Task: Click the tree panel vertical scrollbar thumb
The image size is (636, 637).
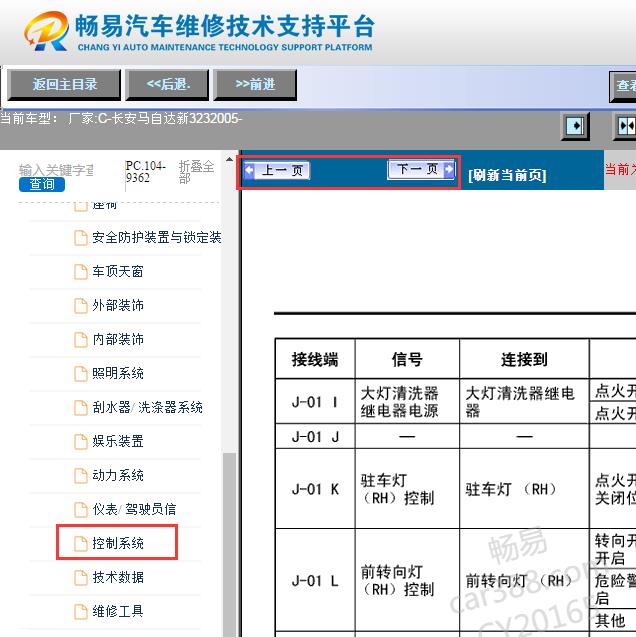Action: (x=229, y=544)
